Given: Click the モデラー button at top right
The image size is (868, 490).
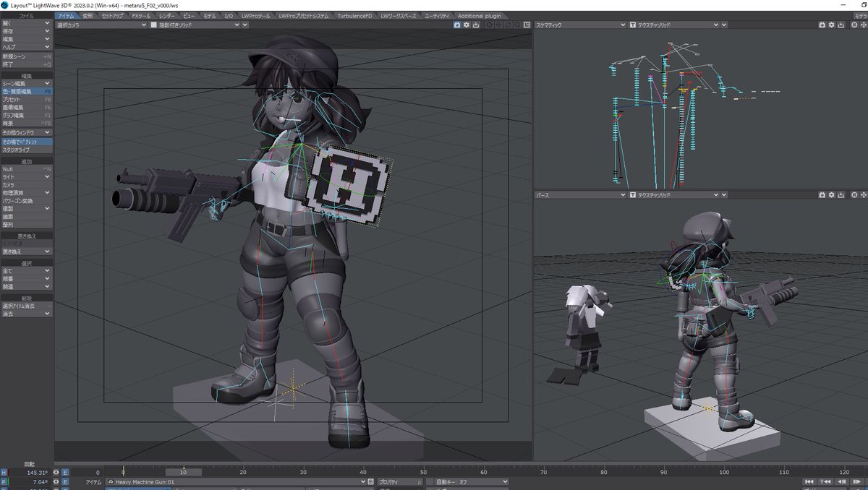Looking at the screenshot, I should coord(860,15).
